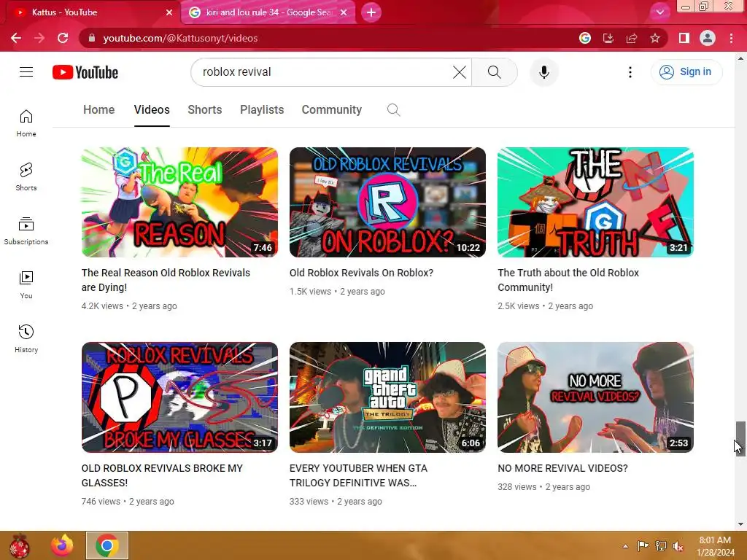
Task: Close the kiri and lou Google tab
Action: pyautogui.click(x=344, y=12)
